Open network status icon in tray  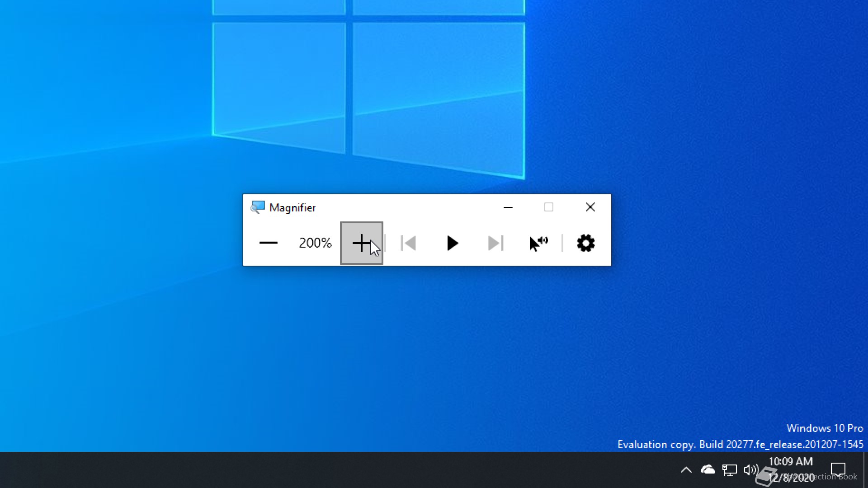[729, 470]
